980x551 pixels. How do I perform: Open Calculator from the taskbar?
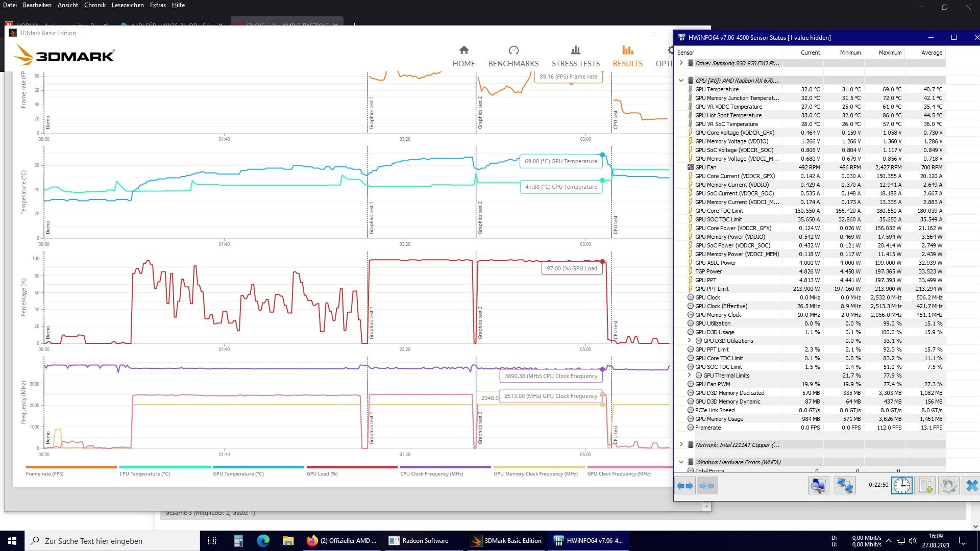click(238, 541)
